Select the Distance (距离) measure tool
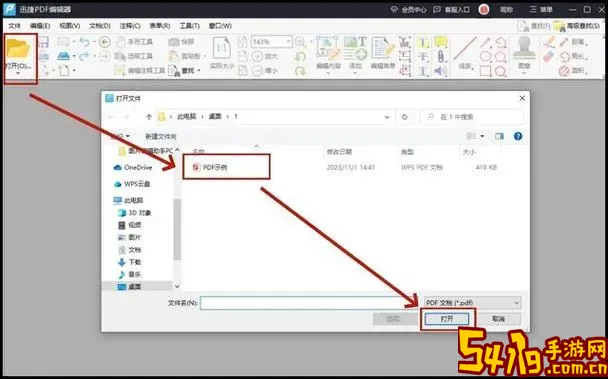This screenshot has width=608, height=379. [x=573, y=42]
